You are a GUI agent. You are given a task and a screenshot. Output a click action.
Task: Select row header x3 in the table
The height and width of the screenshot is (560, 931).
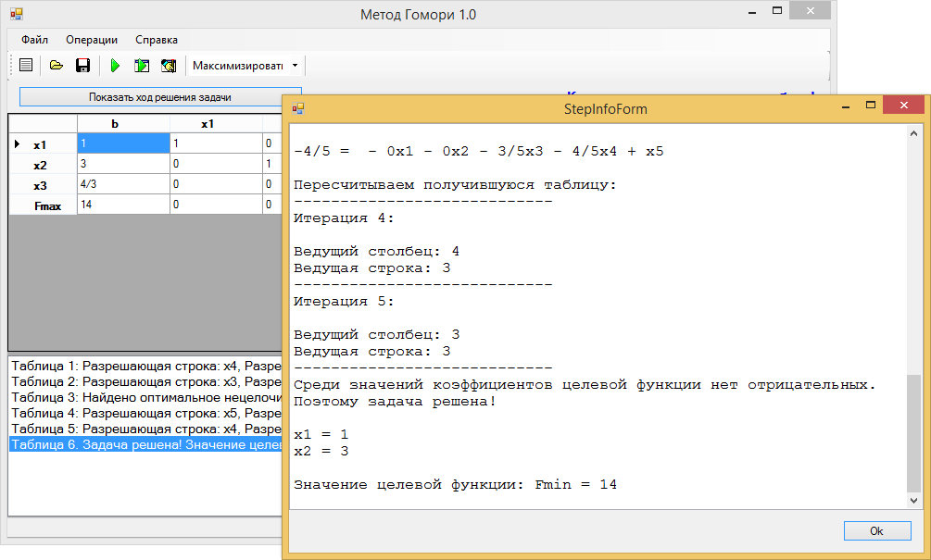[43, 184]
